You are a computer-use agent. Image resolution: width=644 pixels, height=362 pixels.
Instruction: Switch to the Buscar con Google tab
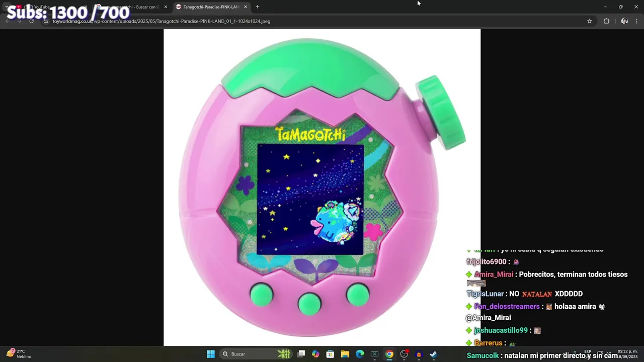131,7
